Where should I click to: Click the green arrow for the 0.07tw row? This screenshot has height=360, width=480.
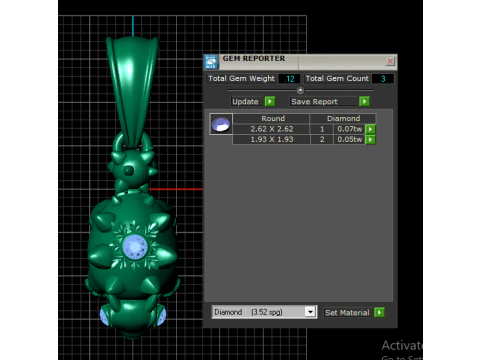[371, 129]
